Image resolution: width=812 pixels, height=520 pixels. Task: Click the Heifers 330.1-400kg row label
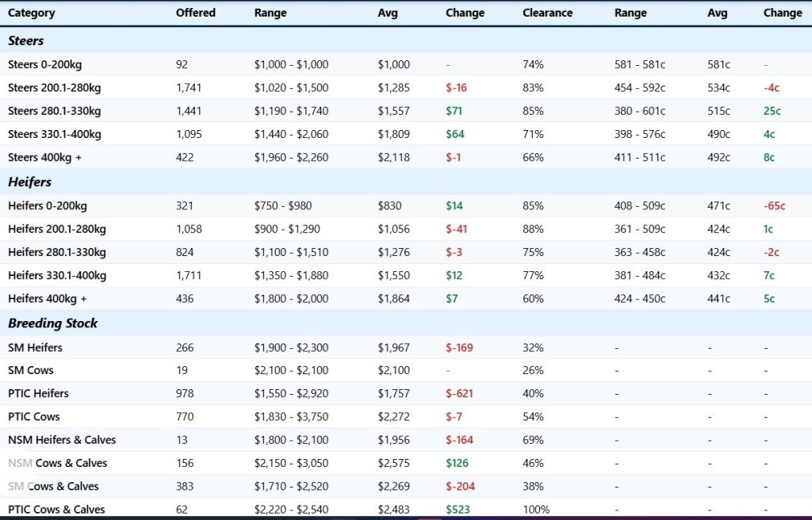coord(57,276)
